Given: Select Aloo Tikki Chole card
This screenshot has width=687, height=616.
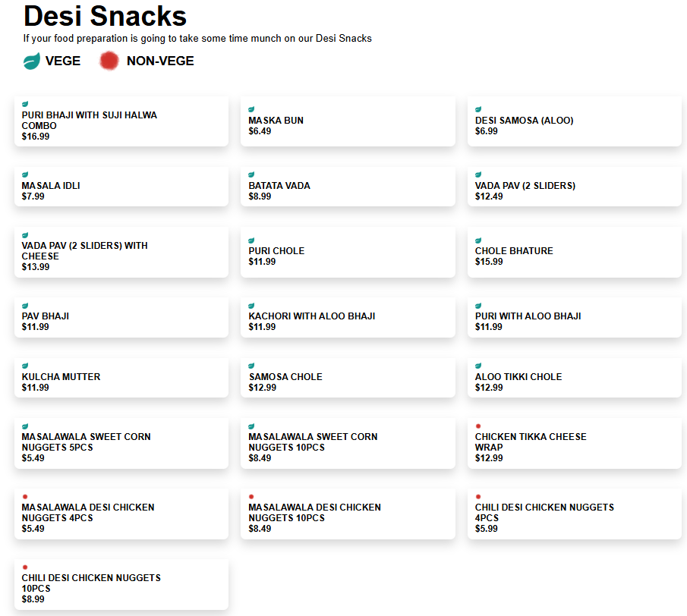Looking at the screenshot, I should pos(574,378).
